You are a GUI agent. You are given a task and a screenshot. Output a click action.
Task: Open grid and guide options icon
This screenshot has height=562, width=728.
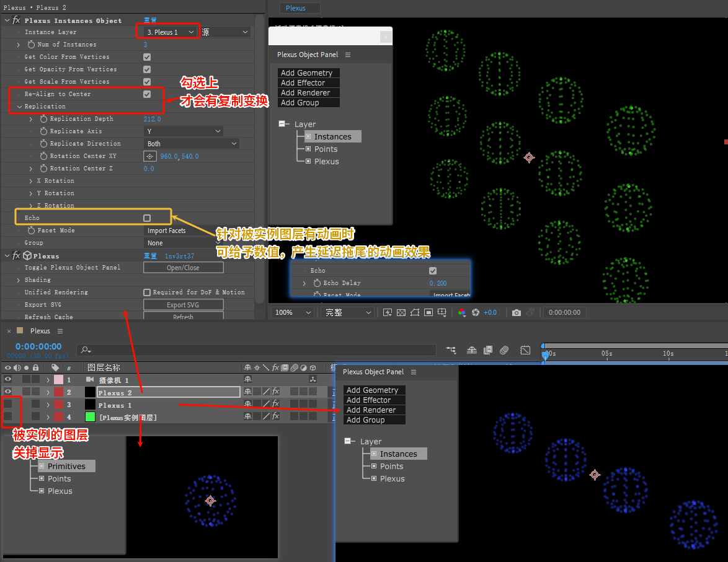coord(442,312)
